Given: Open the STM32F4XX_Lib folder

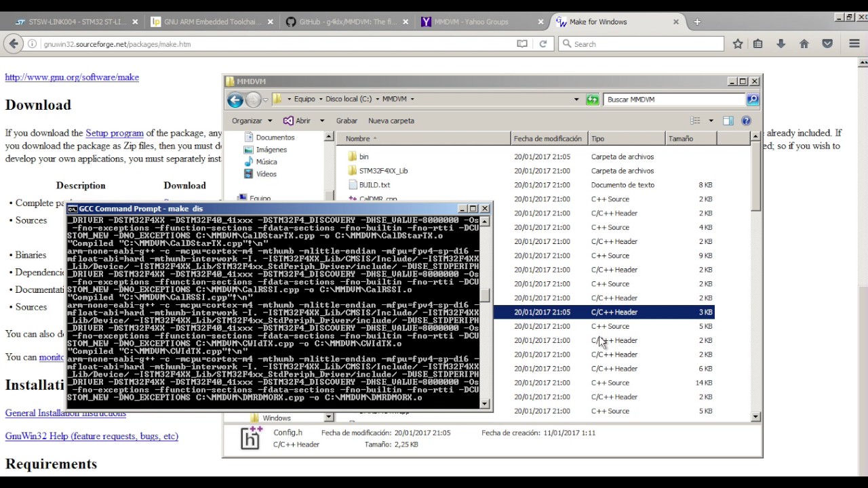Looking at the screenshot, I should 383,171.
